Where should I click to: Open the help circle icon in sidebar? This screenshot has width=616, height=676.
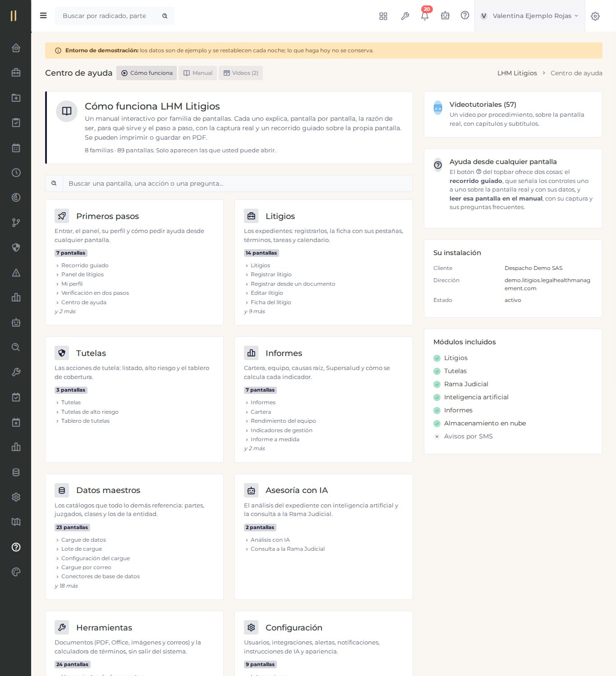[x=16, y=547]
